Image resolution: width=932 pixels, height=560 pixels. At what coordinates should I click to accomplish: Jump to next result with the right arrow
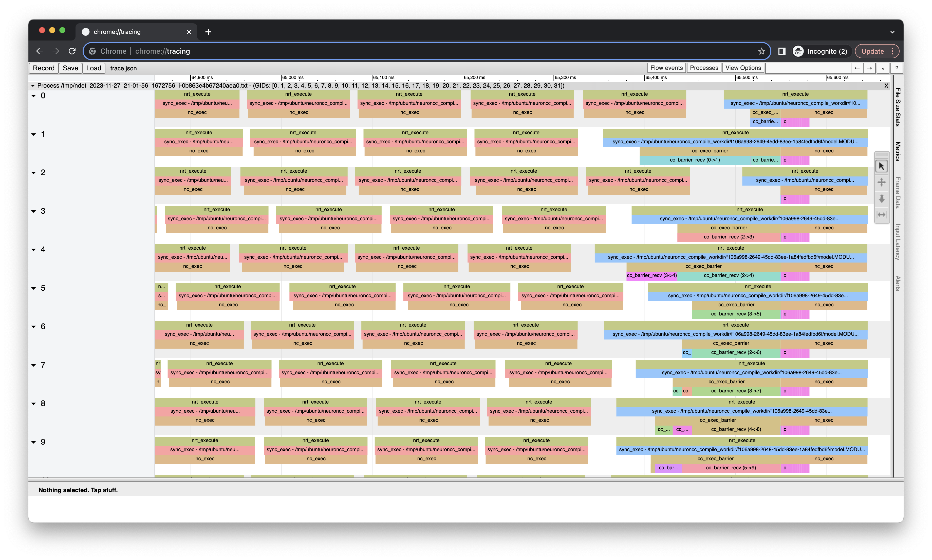870,68
